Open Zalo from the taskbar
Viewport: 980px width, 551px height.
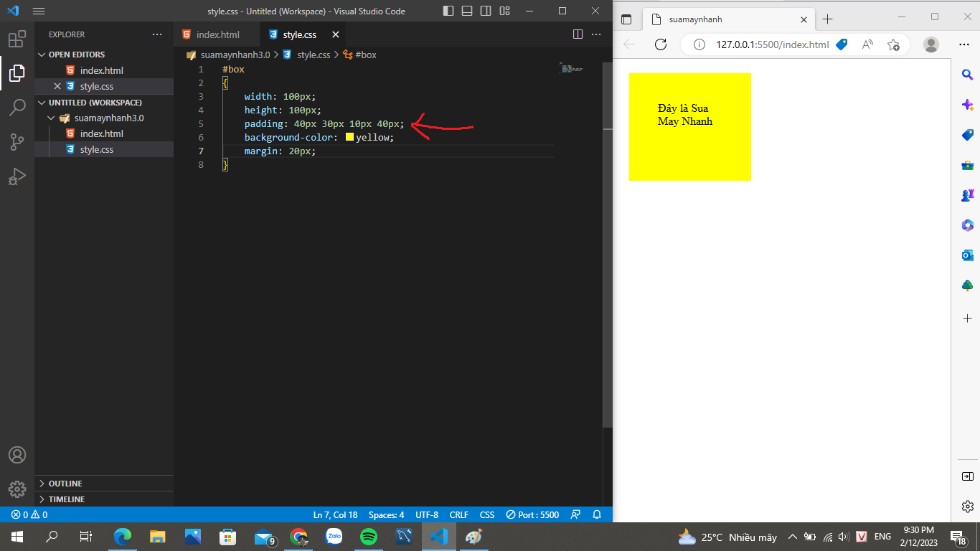click(x=334, y=536)
